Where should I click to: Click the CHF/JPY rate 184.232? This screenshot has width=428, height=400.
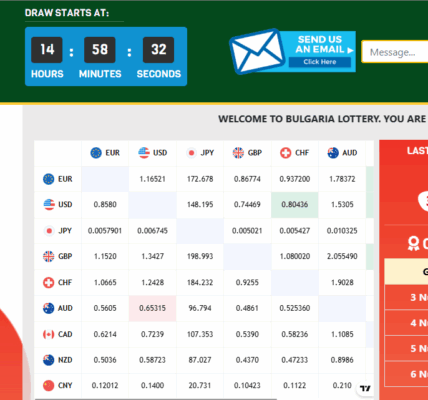[x=200, y=283]
